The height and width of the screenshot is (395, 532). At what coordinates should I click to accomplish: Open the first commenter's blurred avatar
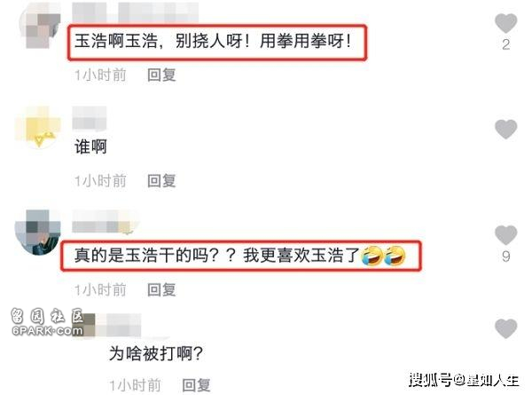tap(41, 27)
